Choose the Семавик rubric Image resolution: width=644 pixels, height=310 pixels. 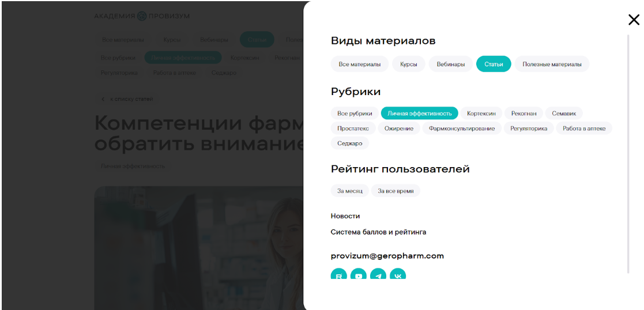pyautogui.click(x=564, y=114)
